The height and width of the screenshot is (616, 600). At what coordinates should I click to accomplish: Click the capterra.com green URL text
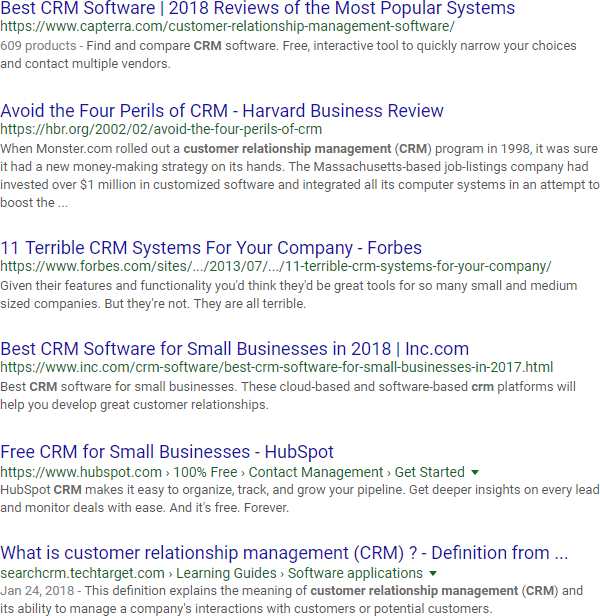coord(227,27)
